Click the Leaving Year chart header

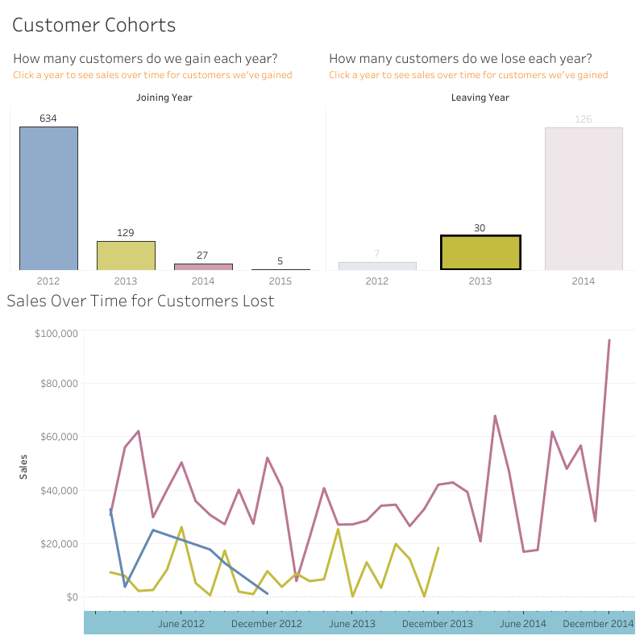click(x=480, y=98)
